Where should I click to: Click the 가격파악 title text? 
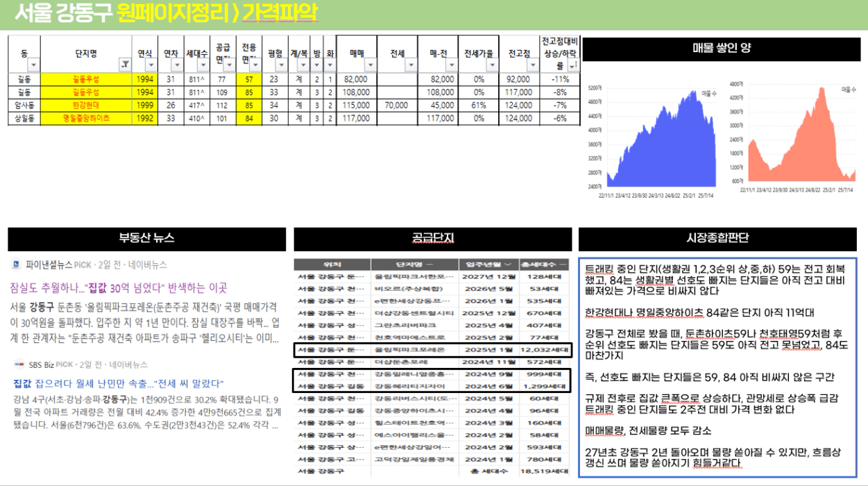click(x=280, y=13)
